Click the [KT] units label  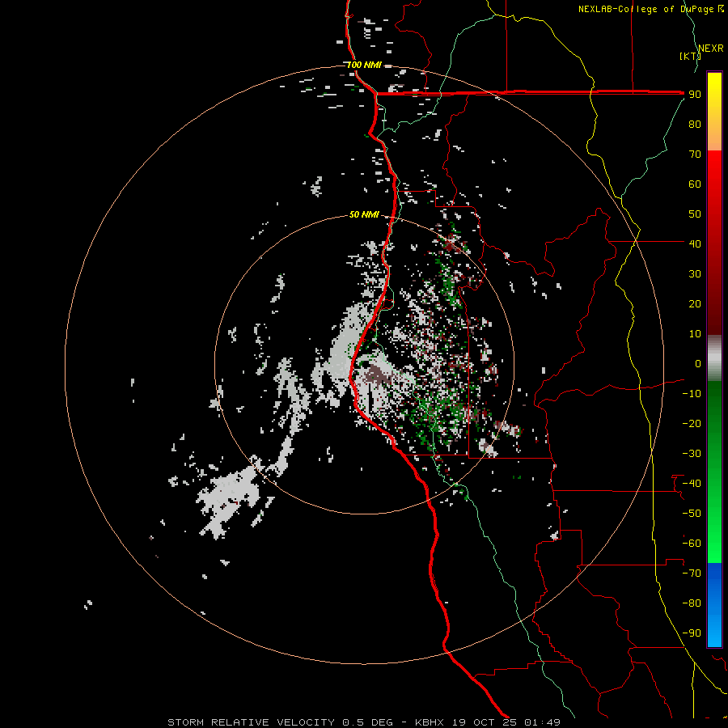(x=690, y=56)
